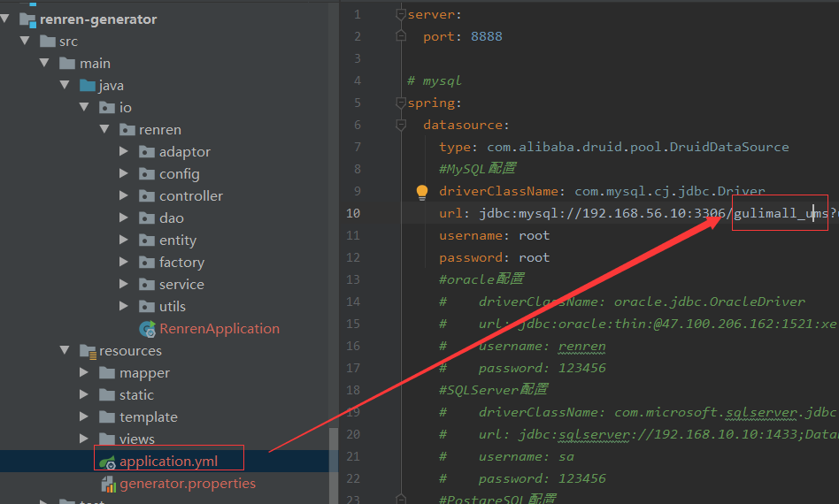The image size is (839, 504).
Task: Place cursor on gulimall_ums in url
Action: tap(781, 213)
